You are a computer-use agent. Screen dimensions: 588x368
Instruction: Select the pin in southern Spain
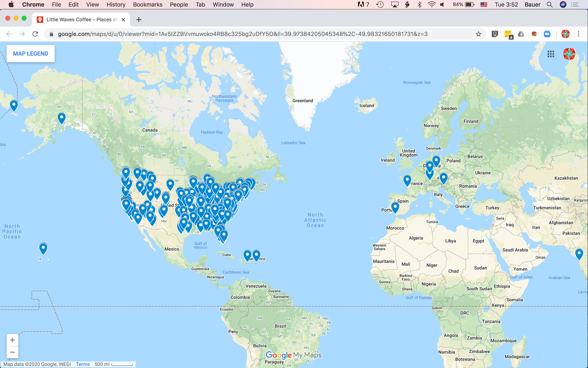pyautogui.click(x=395, y=208)
